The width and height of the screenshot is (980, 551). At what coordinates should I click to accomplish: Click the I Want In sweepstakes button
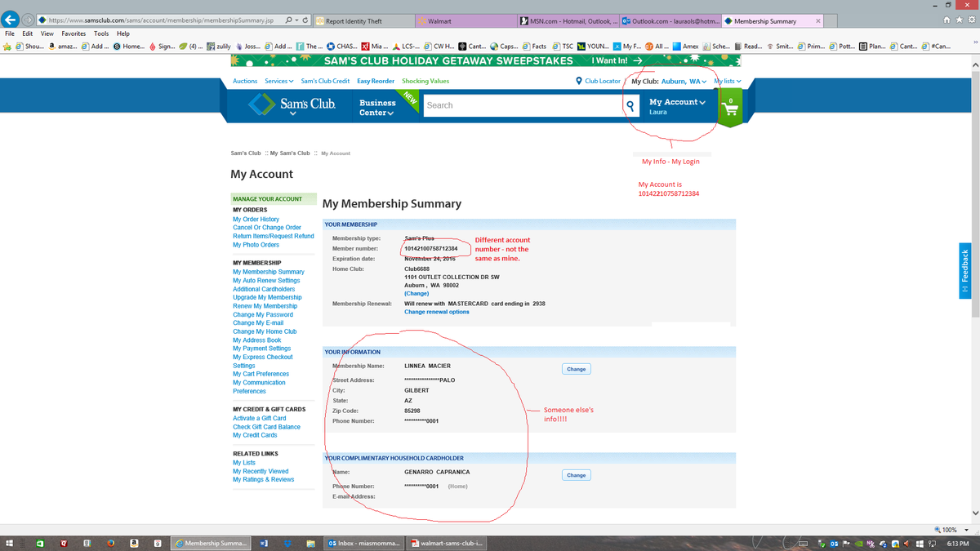pos(616,60)
